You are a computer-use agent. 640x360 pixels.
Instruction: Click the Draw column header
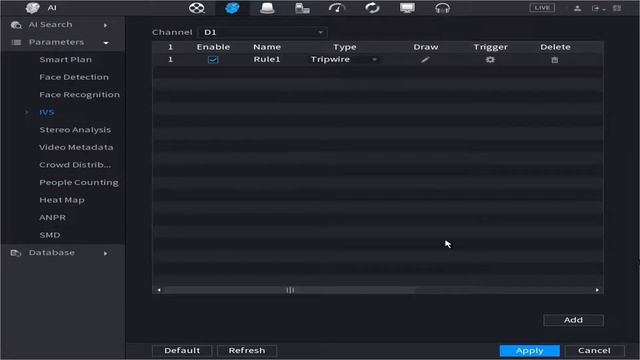pos(426,47)
